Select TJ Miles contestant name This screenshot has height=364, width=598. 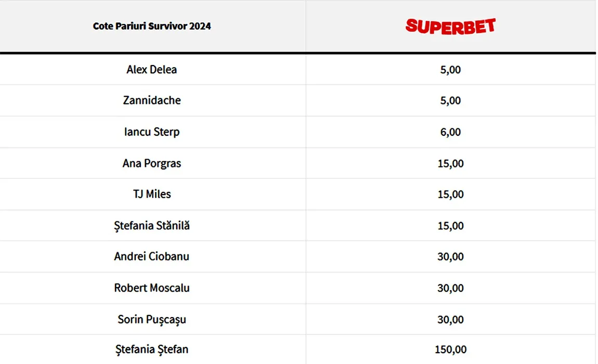pyautogui.click(x=152, y=194)
